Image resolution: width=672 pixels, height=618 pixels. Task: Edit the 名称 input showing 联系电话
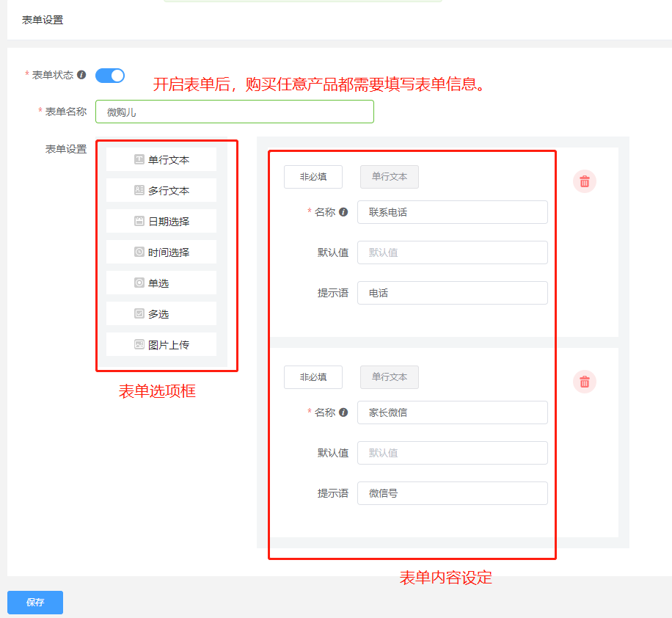(453, 212)
